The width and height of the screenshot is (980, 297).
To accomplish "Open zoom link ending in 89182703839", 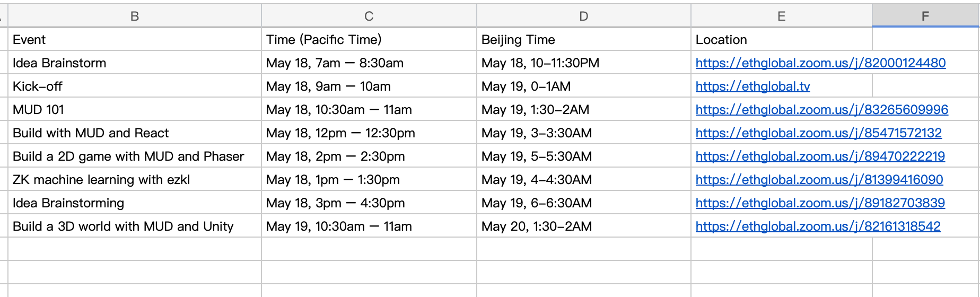I will [x=820, y=203].
